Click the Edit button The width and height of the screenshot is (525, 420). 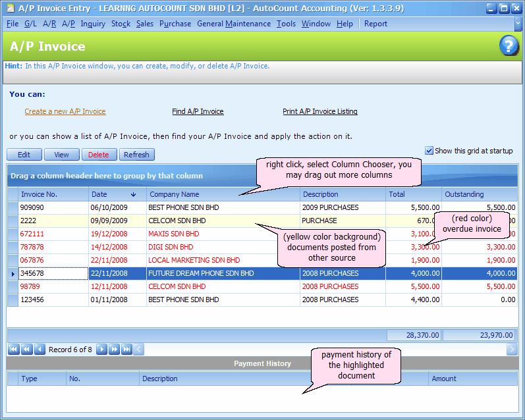pos(24,155)
